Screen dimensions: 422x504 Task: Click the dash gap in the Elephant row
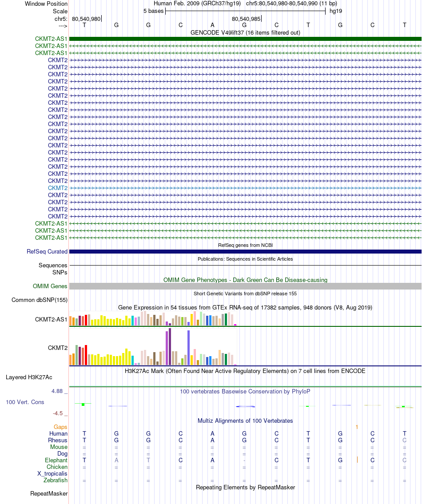pos(244,460)
